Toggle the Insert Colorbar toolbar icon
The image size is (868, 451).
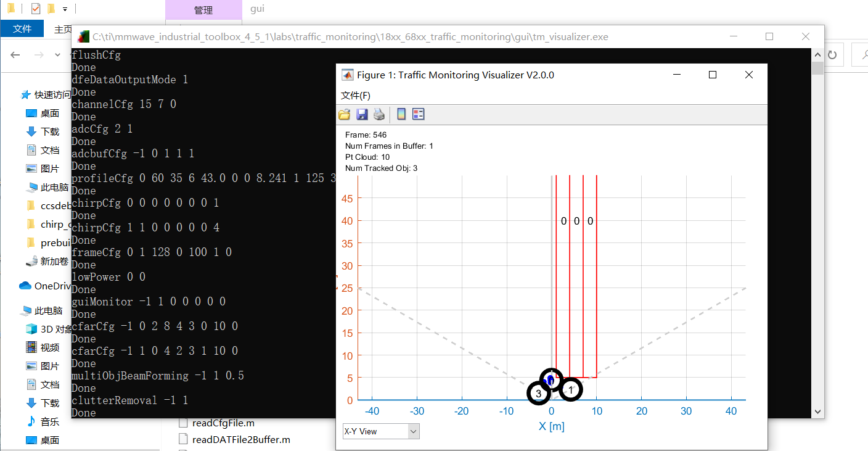401,114
